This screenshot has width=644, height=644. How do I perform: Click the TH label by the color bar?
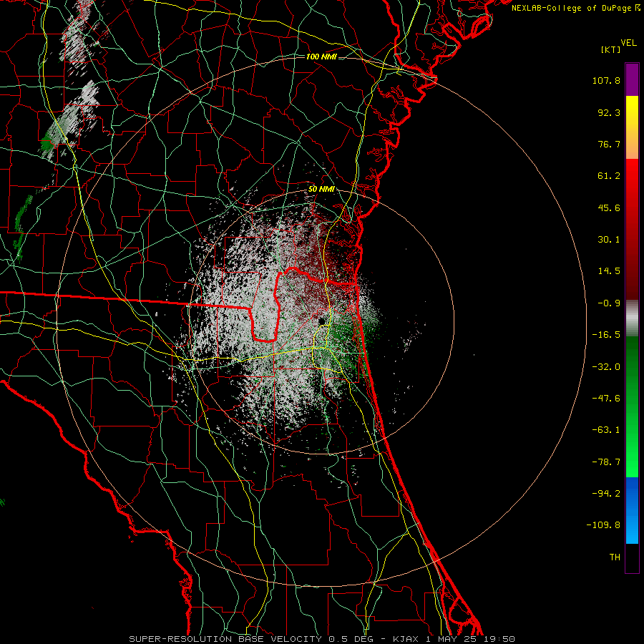[615, 557]
